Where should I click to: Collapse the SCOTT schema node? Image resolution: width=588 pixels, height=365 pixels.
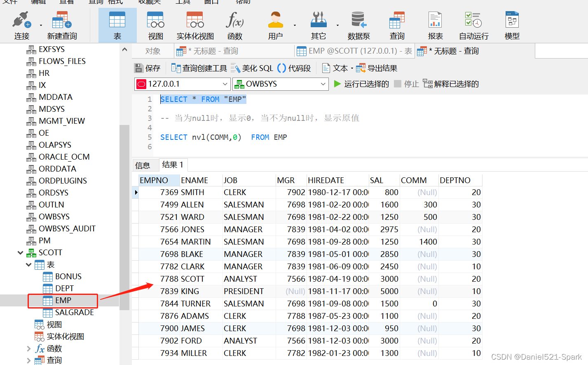pyautogui.click(x=20, y=252)
